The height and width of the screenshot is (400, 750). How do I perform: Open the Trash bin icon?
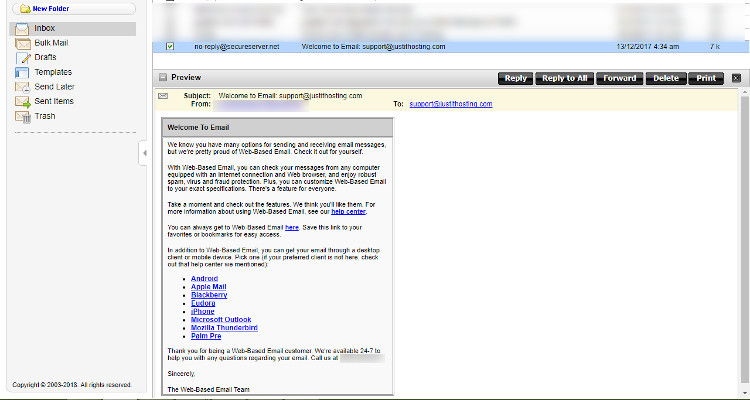pos(23,117)
